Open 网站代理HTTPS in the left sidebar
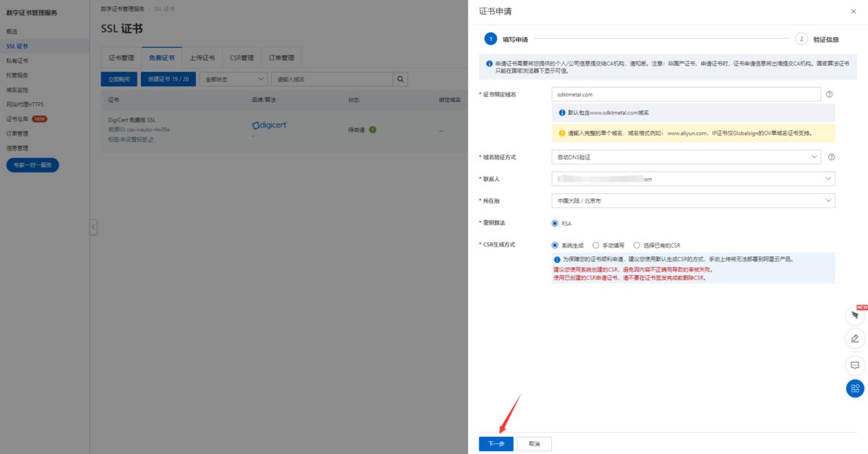 (x=25, y=104)
